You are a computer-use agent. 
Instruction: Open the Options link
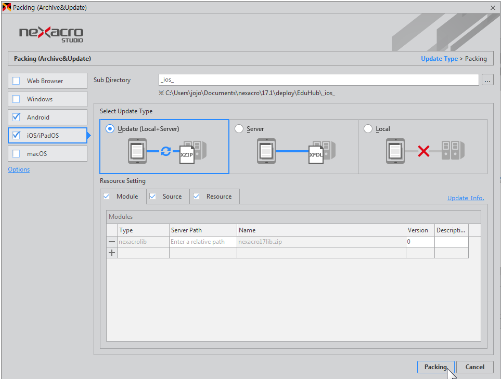(19, 170)
